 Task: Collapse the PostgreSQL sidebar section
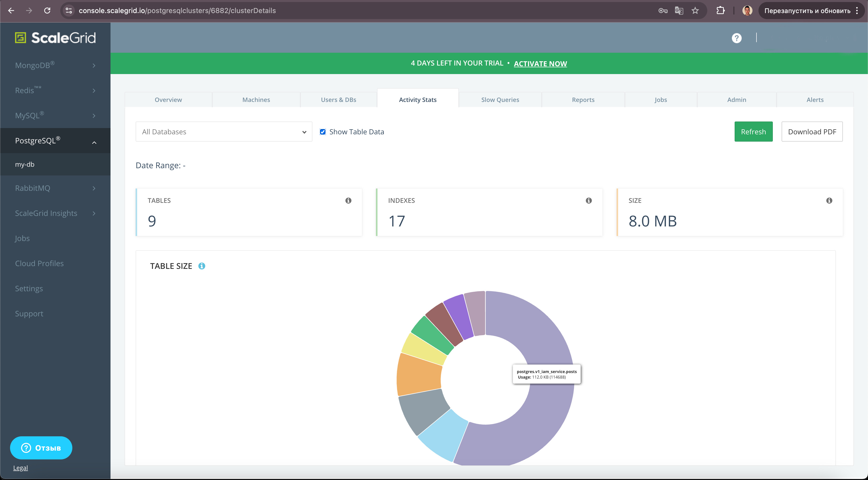55,141
